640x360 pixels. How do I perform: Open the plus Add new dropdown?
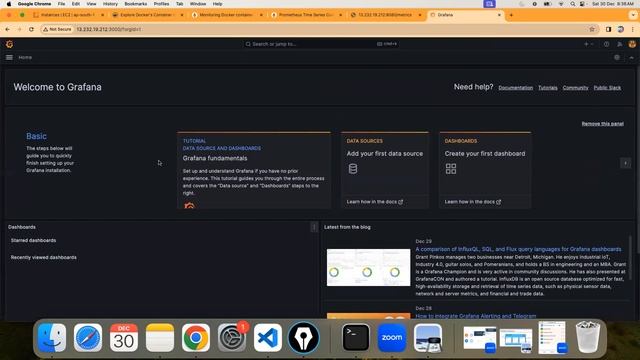pos(588,44)
